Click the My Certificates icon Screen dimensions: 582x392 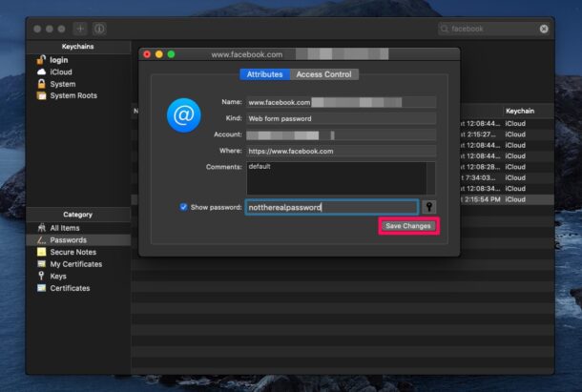click(42, 264)
